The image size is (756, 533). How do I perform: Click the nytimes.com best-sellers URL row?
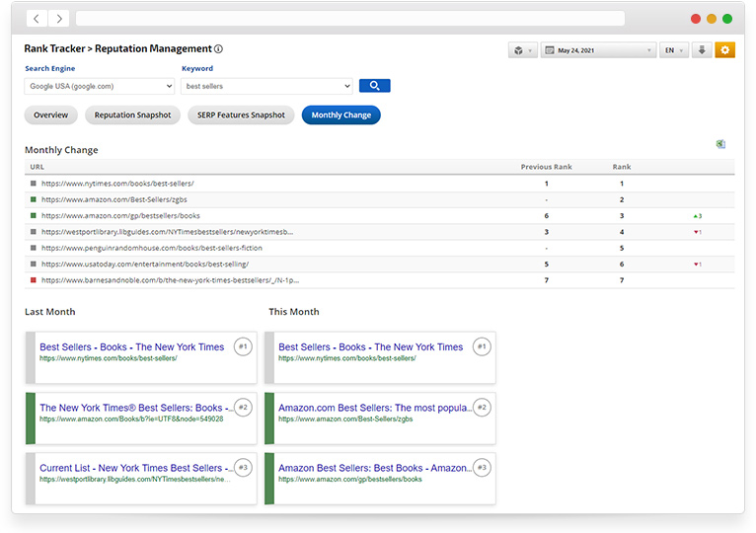click(x=117, y=184)
